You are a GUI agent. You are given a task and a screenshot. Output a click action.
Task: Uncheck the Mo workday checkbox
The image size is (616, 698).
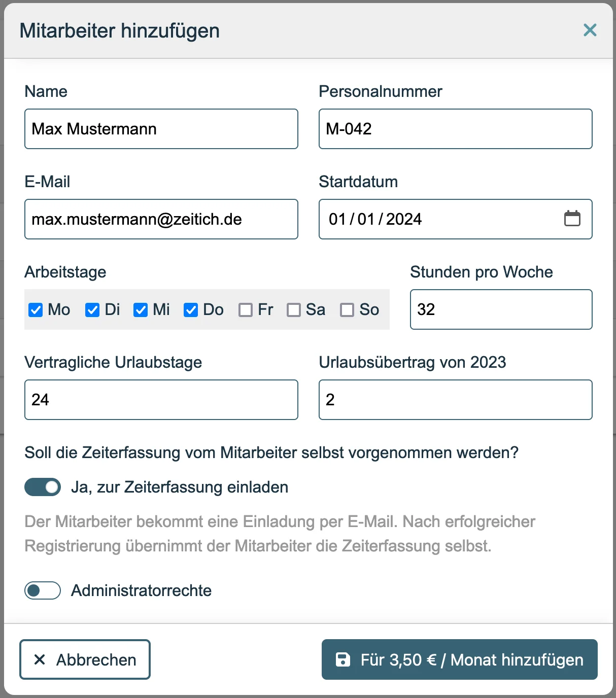[x=36, y=310]
